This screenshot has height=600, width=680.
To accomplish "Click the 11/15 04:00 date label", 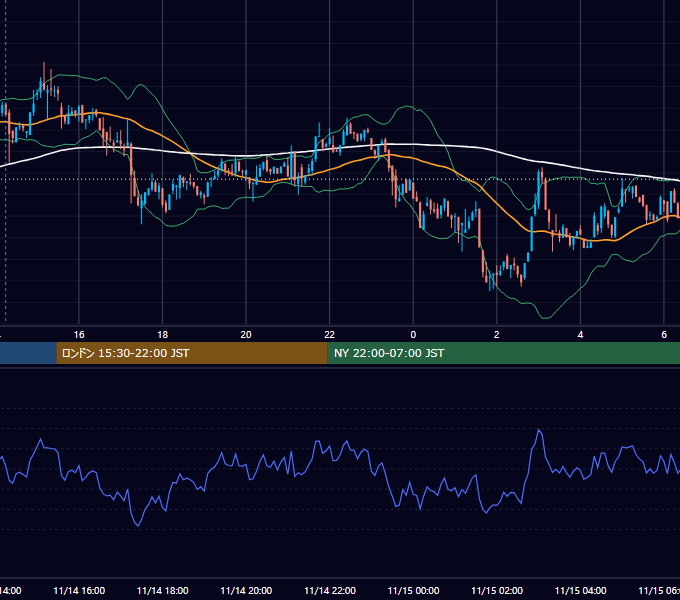I will pos(581,591).
